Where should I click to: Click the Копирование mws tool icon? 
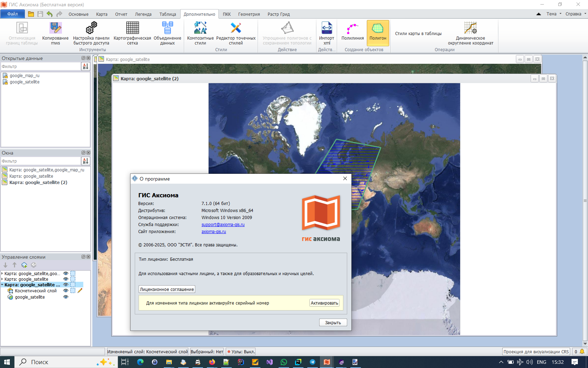[x=55, y=28]
